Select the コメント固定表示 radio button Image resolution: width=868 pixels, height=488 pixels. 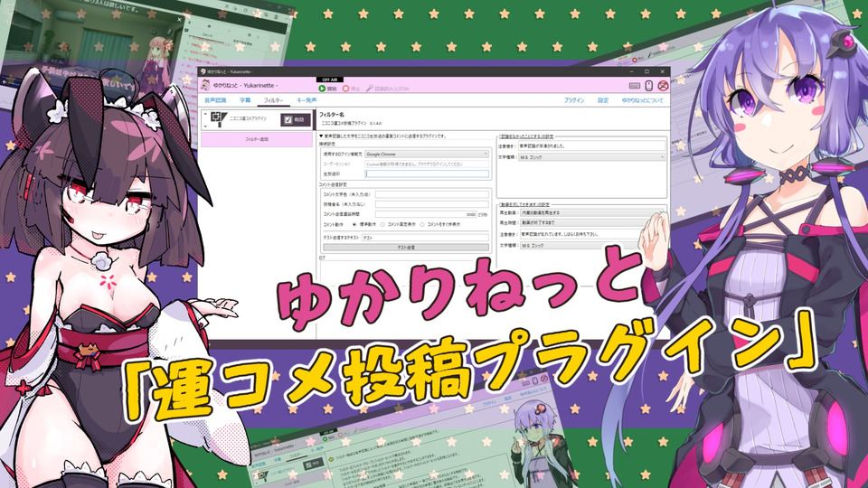tap(382, 225)
